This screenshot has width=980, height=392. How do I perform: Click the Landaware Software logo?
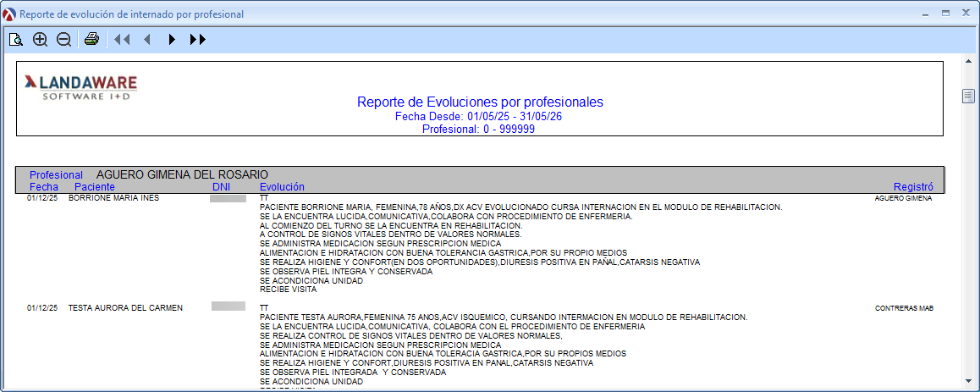[80, 87]
